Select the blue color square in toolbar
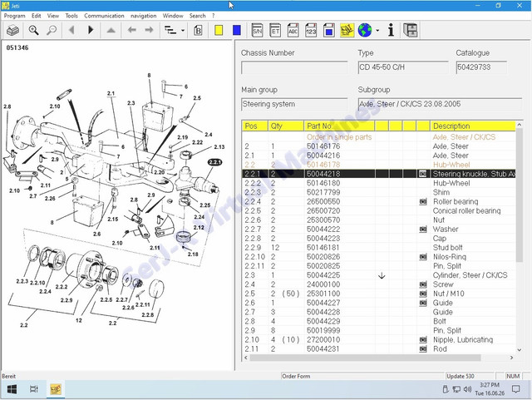 click(237, 30)
